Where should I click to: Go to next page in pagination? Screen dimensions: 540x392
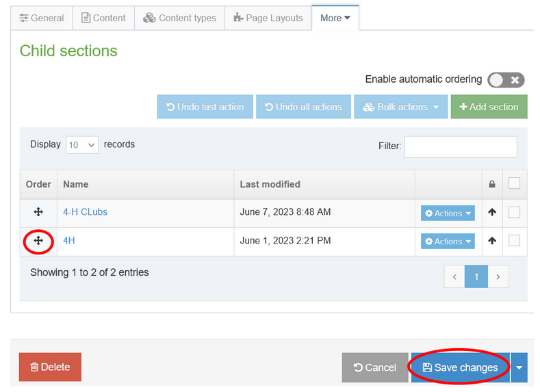tap(498, 276)
